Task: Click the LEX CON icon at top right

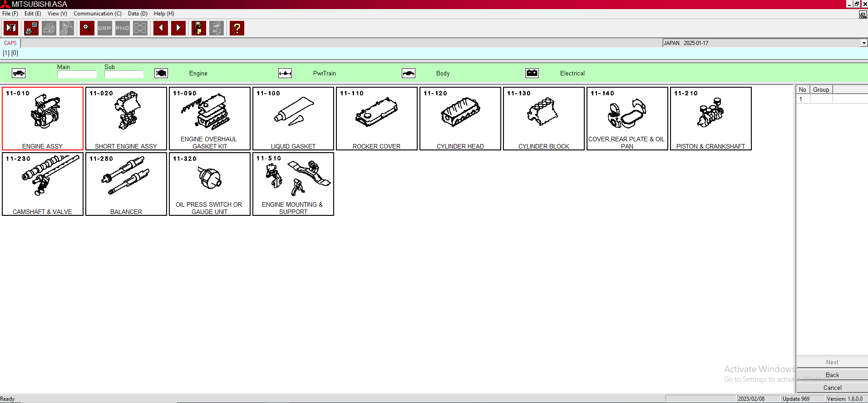Action: pyautogui.click(x=863, y=15)
